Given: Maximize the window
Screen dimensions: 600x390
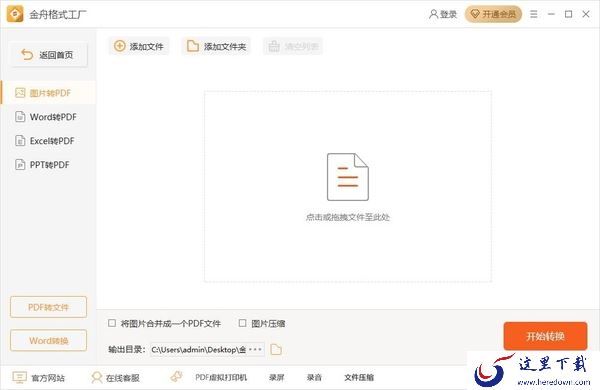Looking at the screenshot, I should [569, 14].
